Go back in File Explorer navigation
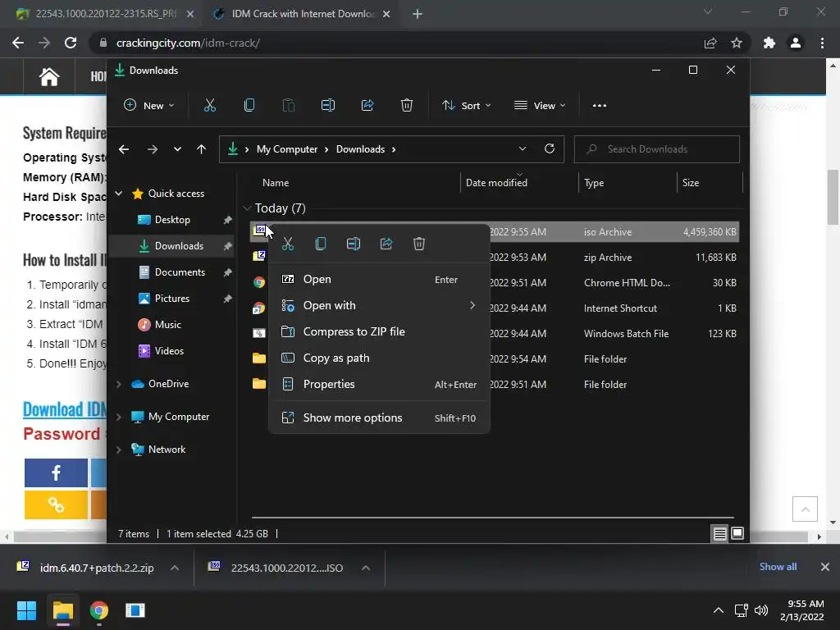Viewport: 840px width, 630px height. pyautogui.click(x=124, y=149)
